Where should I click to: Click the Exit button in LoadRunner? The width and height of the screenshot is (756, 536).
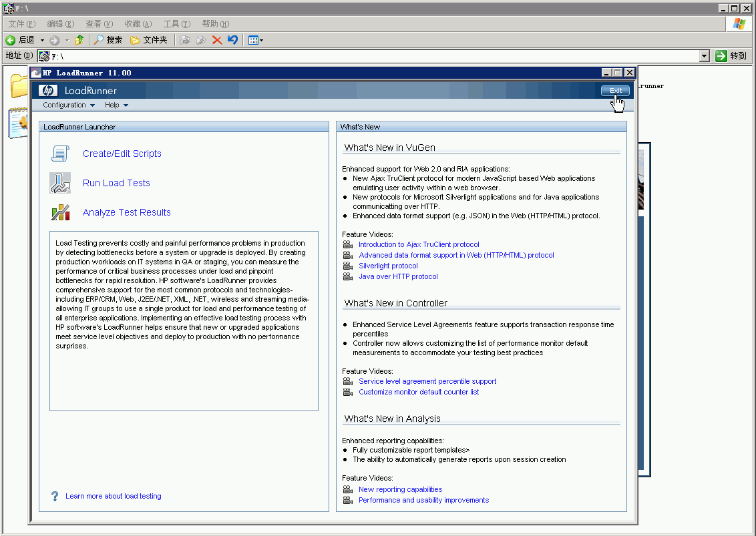pyautogui.click(x=615, y=91)
